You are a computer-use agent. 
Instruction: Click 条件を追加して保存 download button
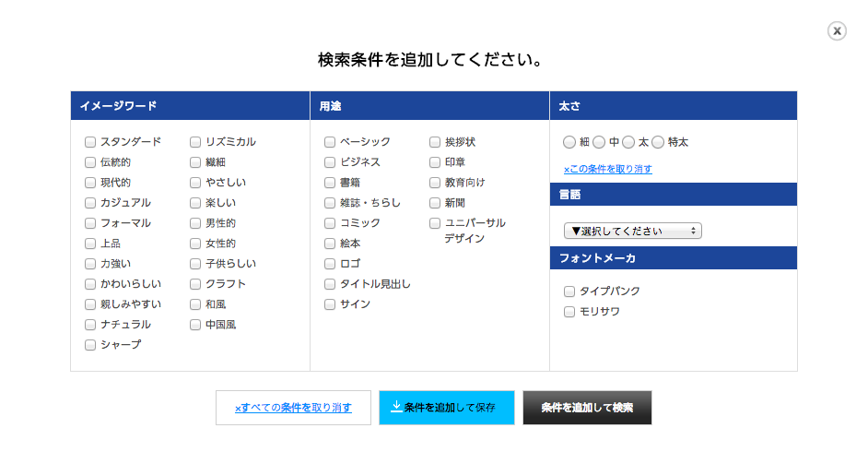pos(447,407)
